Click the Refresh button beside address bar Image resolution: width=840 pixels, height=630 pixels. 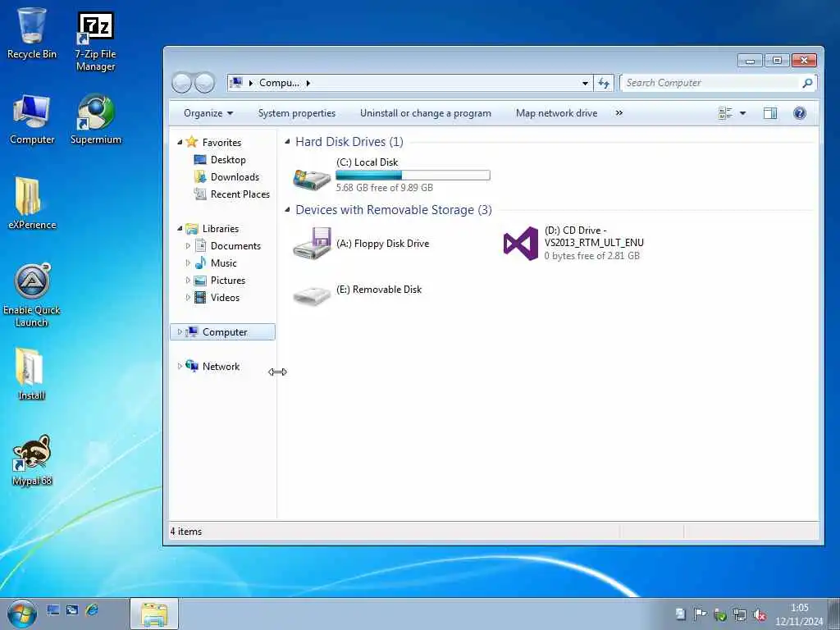point(604,83)
